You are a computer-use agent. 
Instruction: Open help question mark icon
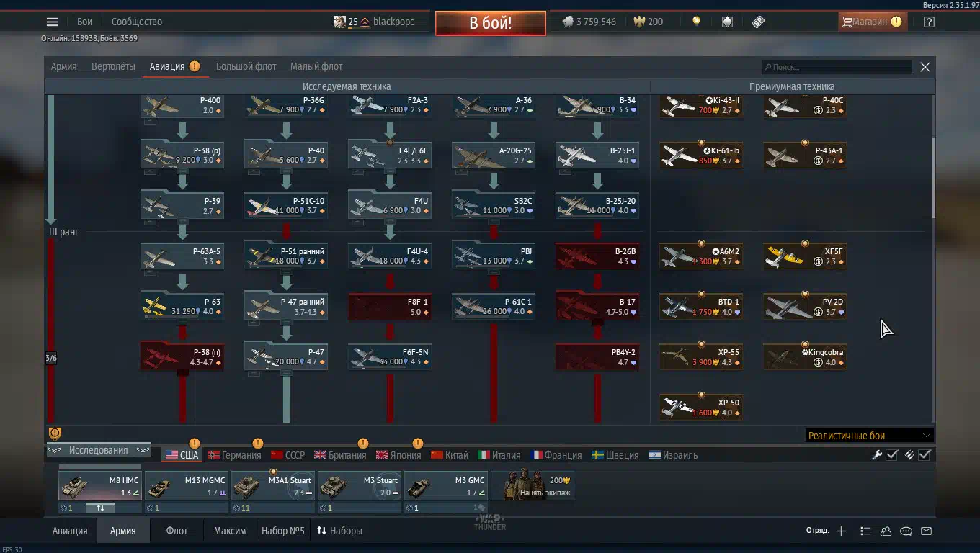(x=929, y=22)
